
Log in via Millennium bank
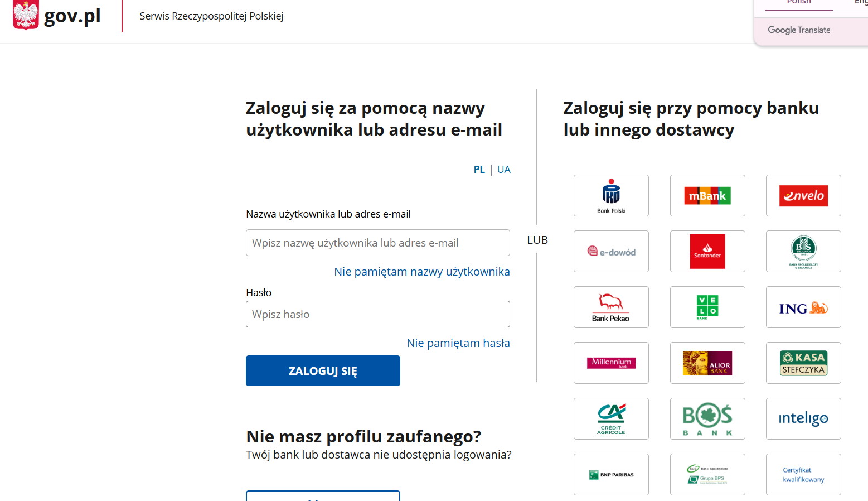click(611, 363)
